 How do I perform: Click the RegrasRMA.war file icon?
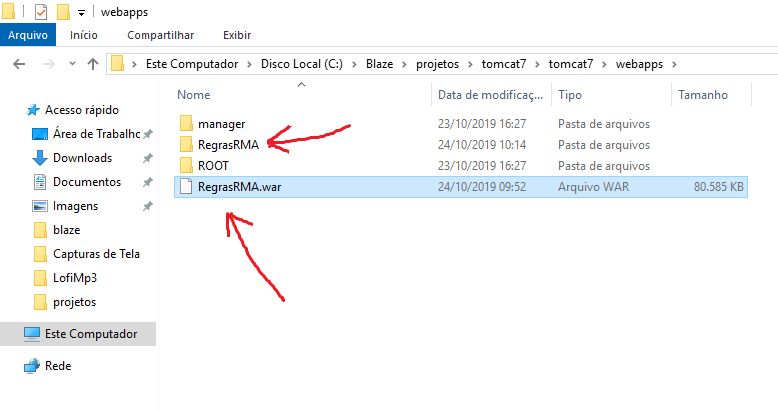point(186,187)
